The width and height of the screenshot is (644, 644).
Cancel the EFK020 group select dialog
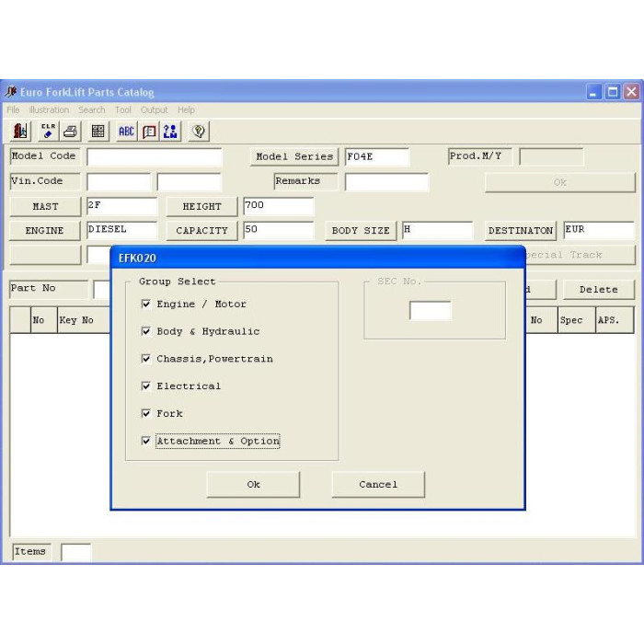tap(378, 485)
